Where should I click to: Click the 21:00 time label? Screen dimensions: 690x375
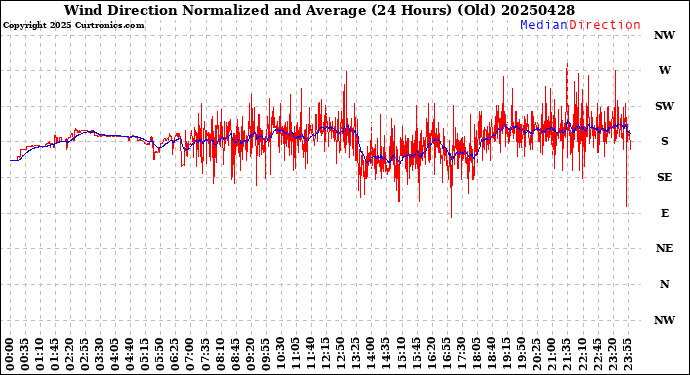click(x=551, y=354)
